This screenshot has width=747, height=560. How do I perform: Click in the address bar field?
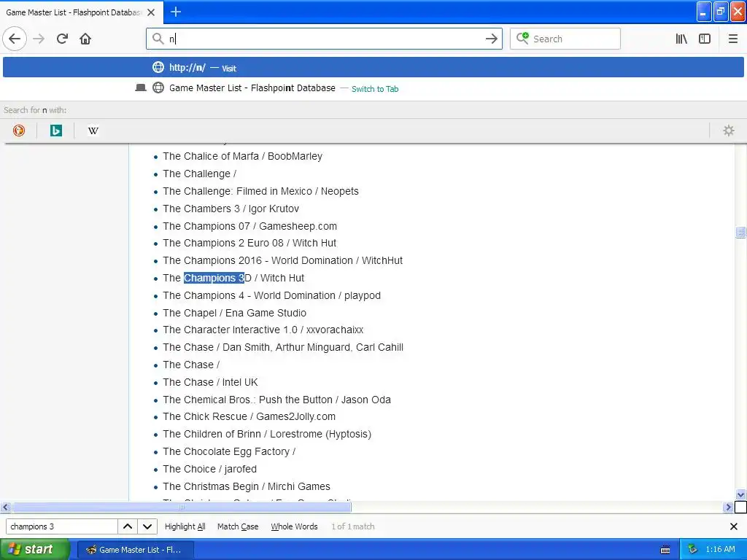[x=324, y=39]
